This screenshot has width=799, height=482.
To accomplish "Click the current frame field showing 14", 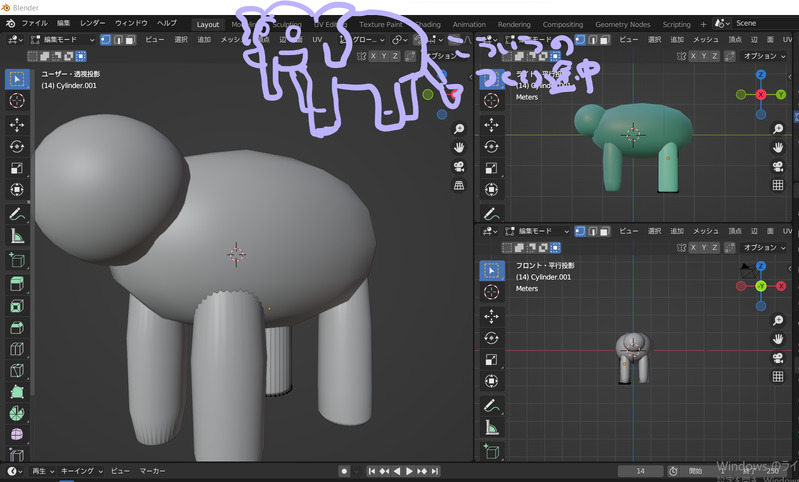I will pyautogui.click(x=640, y=471).
